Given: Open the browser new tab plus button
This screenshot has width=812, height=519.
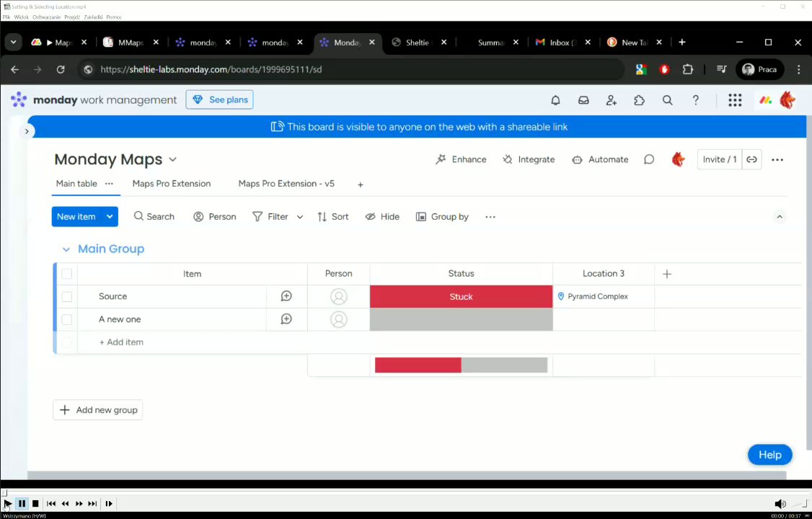Looking at the screenshot, I should pyautogui.click(x=682, y=43).
